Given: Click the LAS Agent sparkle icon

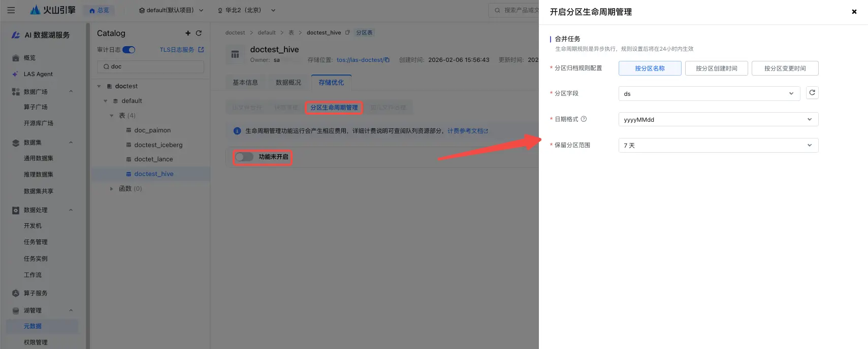Looking at the screenshot, I should click(x=15, y=74).
